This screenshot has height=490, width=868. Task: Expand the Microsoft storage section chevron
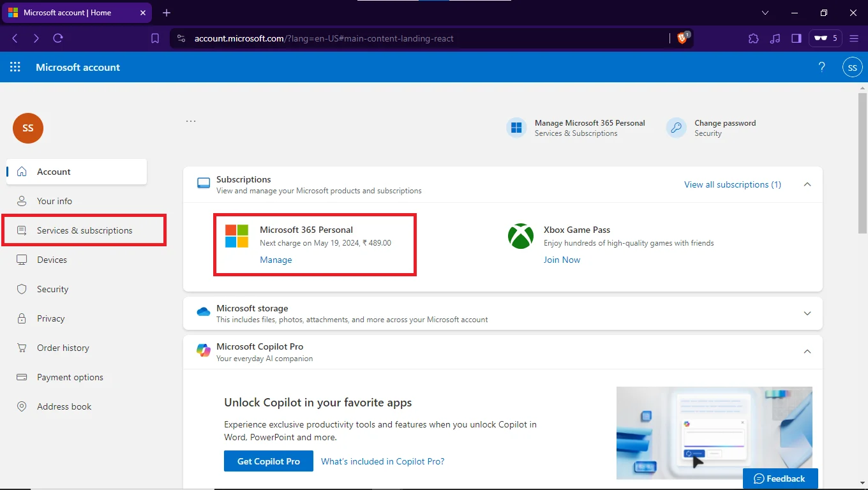pos(807,313)
